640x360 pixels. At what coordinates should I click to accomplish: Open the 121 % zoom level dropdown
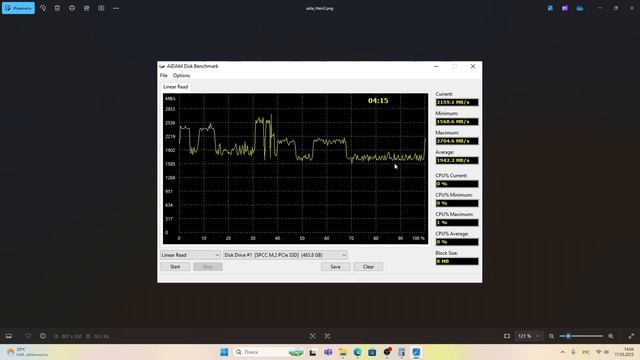[x=529, y=336]
